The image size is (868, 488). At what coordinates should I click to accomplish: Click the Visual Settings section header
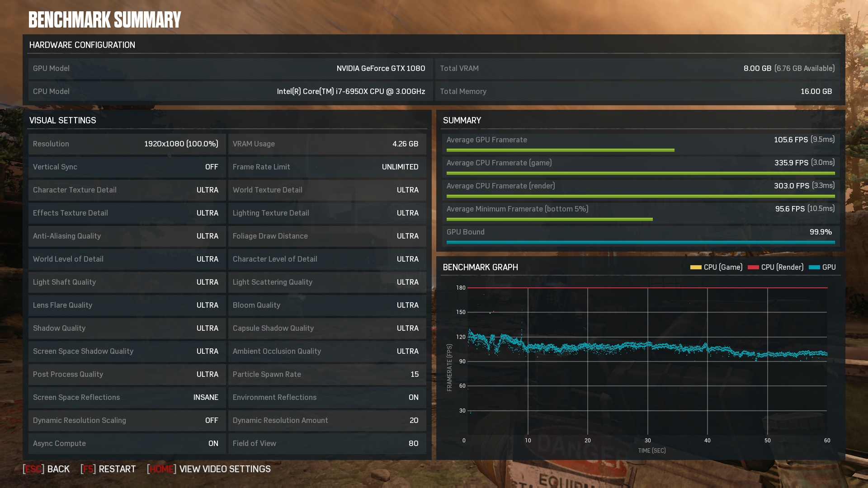(63, 120)
